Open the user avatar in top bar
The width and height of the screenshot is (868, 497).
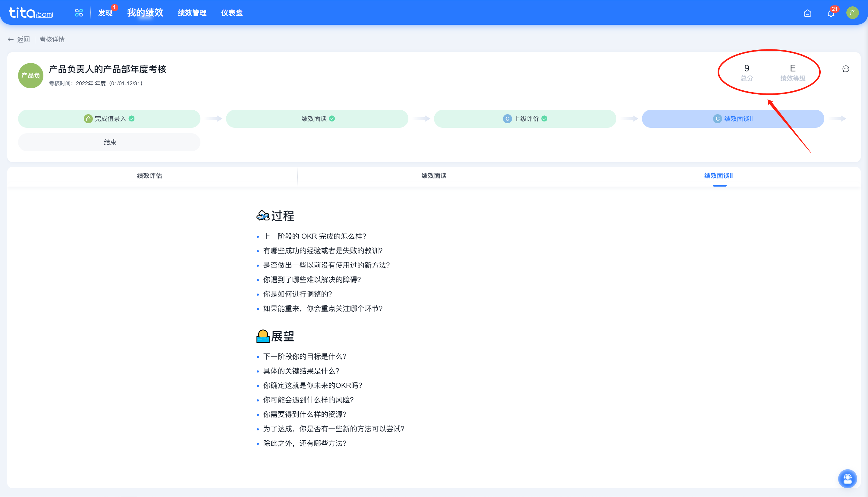852,13
